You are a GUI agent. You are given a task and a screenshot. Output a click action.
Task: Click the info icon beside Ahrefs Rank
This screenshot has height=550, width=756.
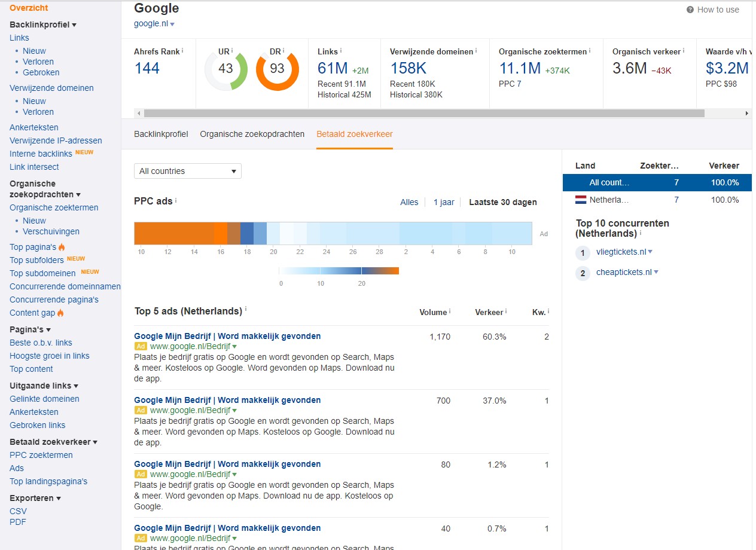tap(183, 51)
